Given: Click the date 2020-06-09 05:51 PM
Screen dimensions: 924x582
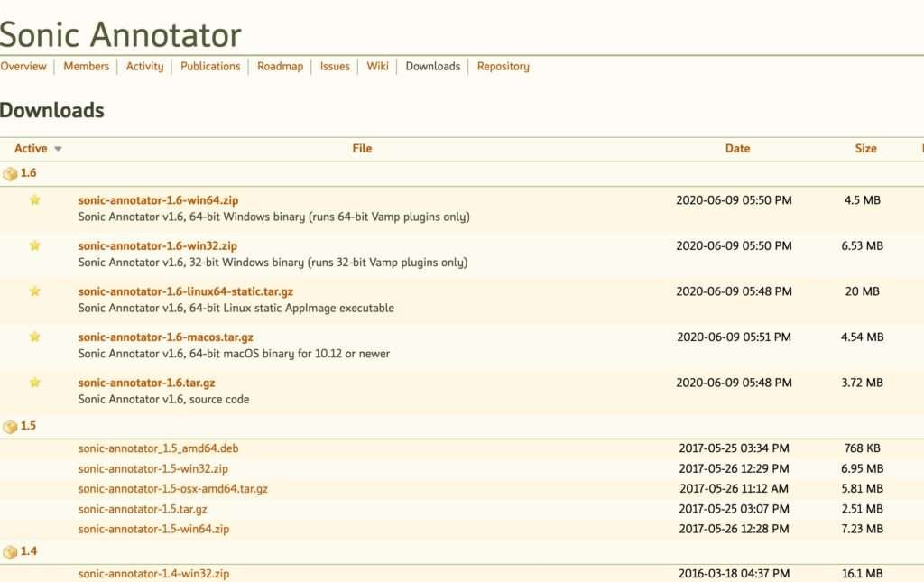Looking at the screenshot, I should 734,337.
